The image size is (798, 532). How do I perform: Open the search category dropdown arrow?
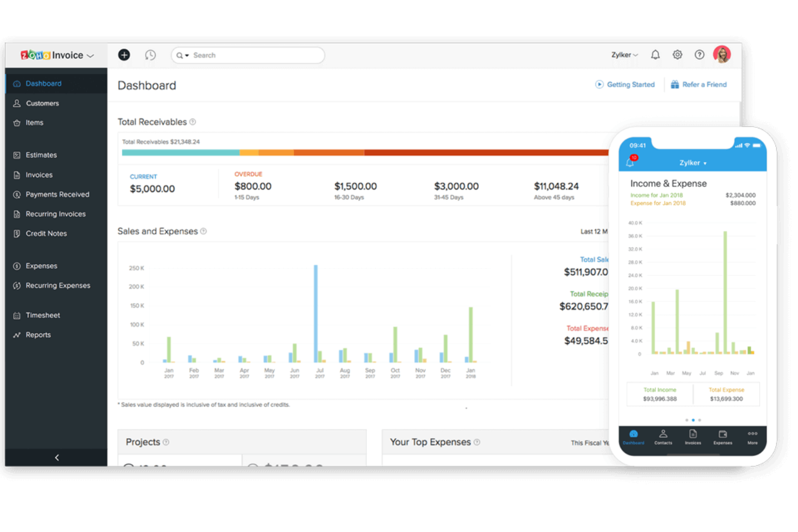point(186,55)
